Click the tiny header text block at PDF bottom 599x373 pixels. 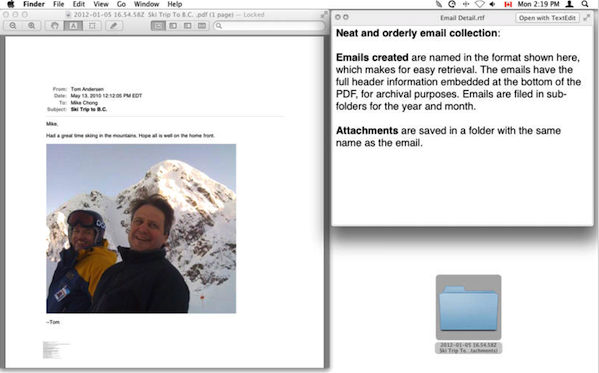[56, 350]
